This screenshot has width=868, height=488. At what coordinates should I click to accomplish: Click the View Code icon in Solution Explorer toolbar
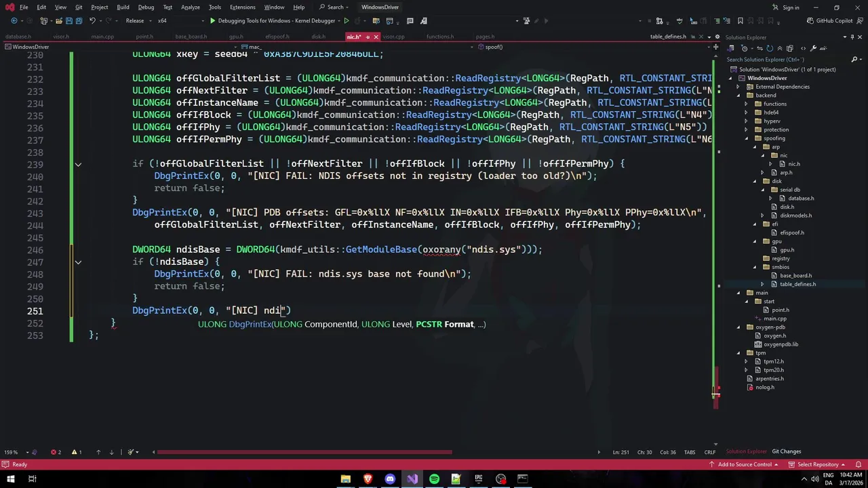click(x=803, y=49)
